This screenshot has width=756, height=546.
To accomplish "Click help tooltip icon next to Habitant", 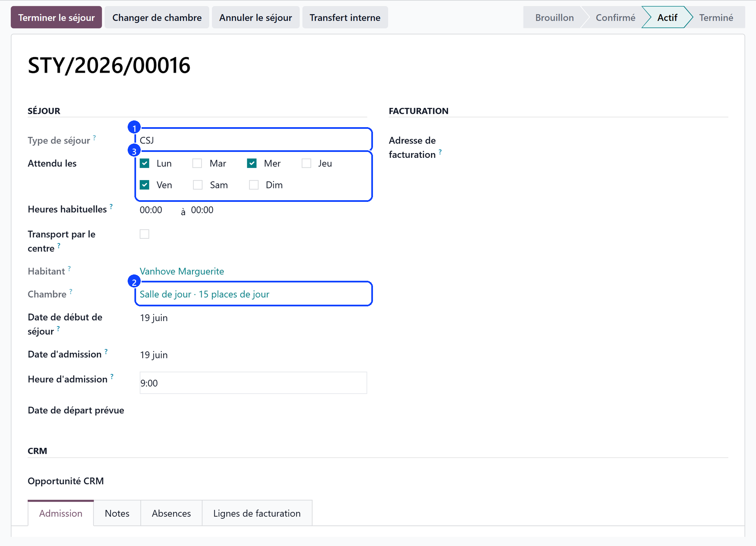I will tap(69, 268).
